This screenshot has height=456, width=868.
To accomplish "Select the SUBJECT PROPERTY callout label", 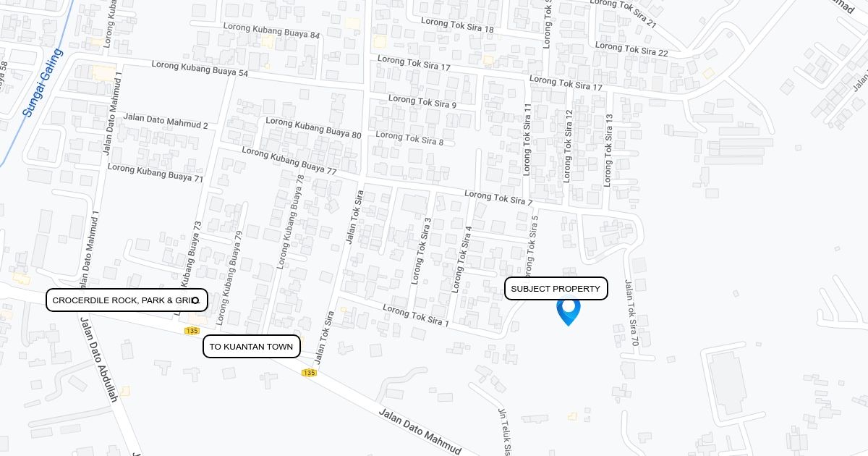I will pyautogui.click(x=556, y=289).
